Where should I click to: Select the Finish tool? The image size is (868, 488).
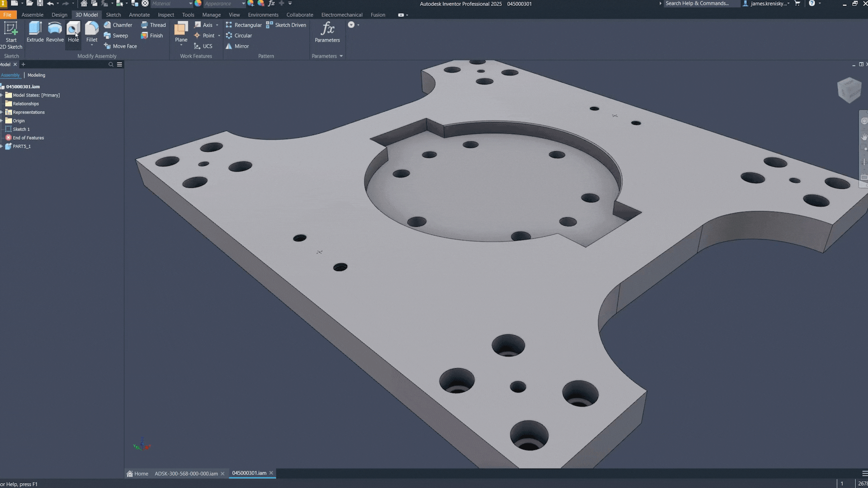pos(152,36)
